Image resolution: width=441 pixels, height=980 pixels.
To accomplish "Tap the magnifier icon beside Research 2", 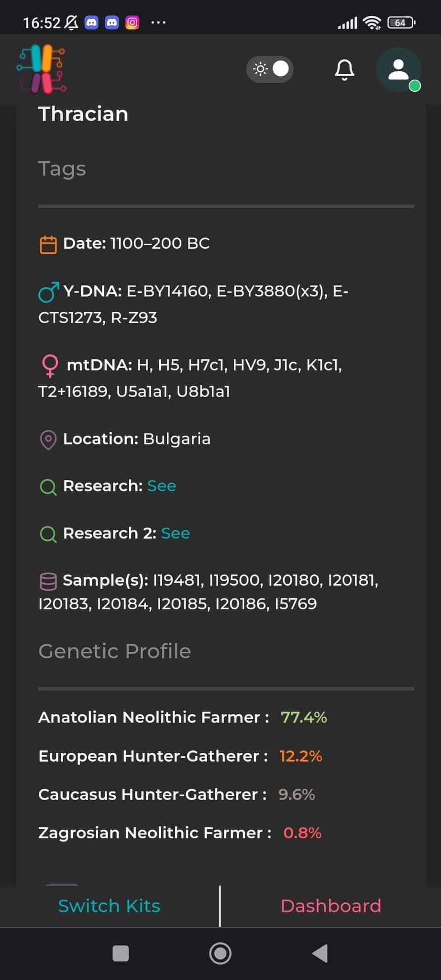I will [48, 534].
